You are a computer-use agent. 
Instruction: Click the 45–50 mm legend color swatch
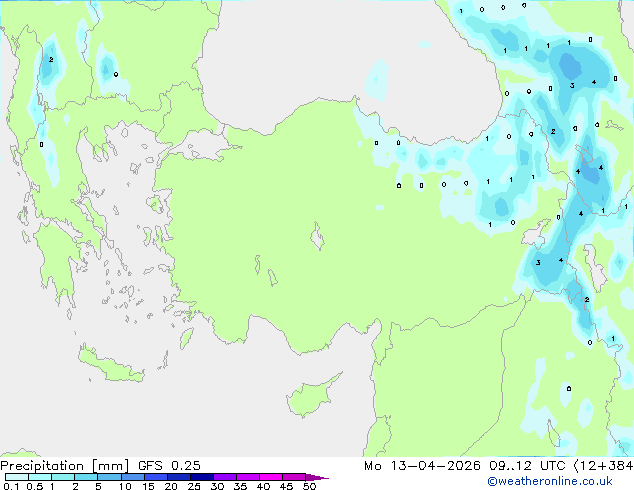[x=294, y=477]
